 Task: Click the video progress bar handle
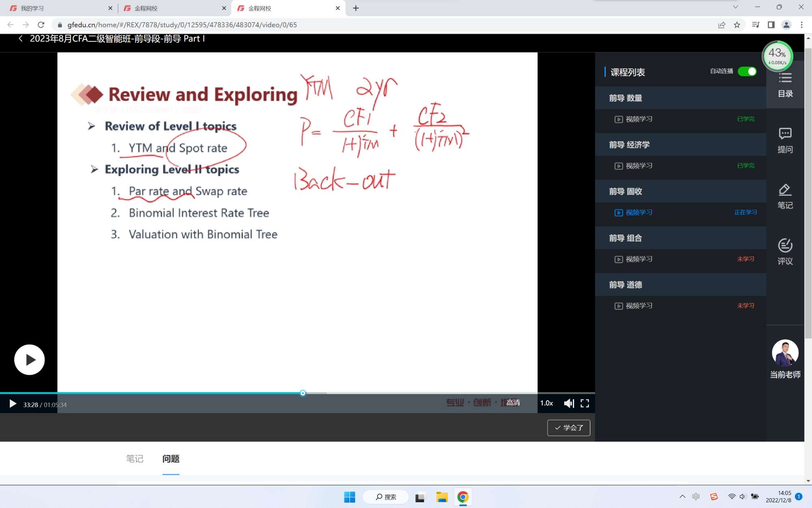[x=303, y=393]
